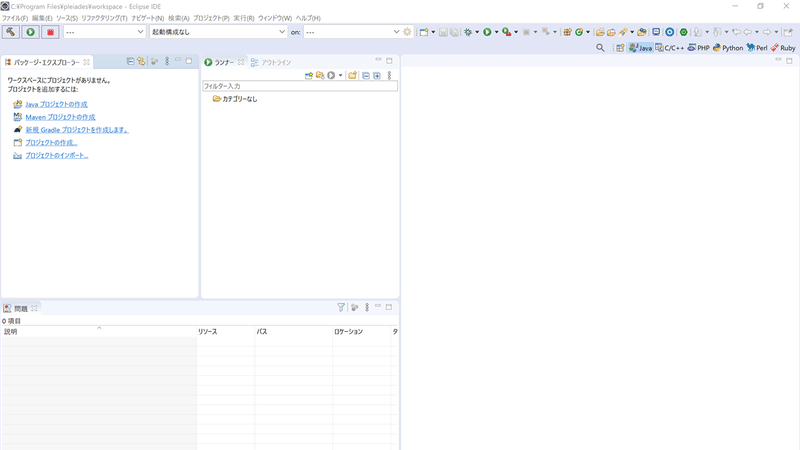Image resolution: width=800 pixels, height=450 pixels.
Task: Click the Problems view filter funnel icon
Action: tap(341, 307)
